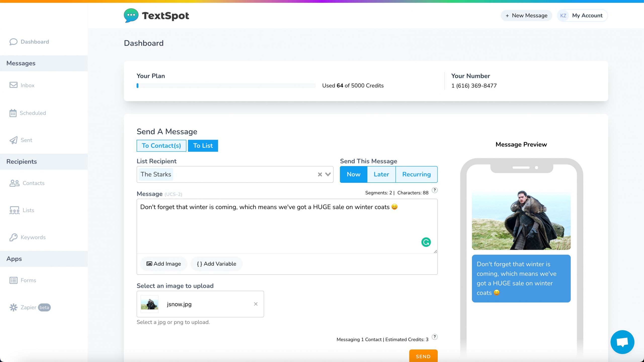
Task: Click the Inbox envelope icon
Action: 13,85
